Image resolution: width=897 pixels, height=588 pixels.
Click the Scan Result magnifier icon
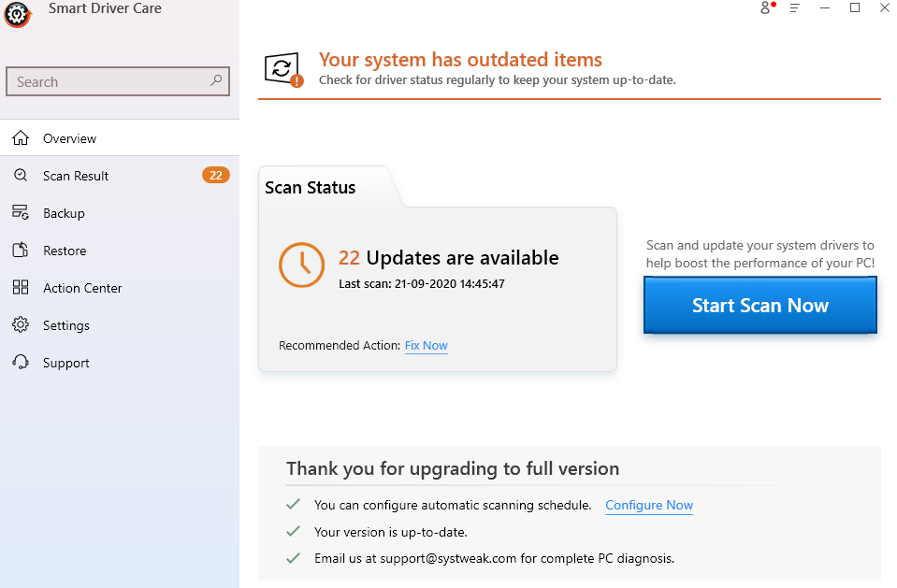(x=21, y=176)
